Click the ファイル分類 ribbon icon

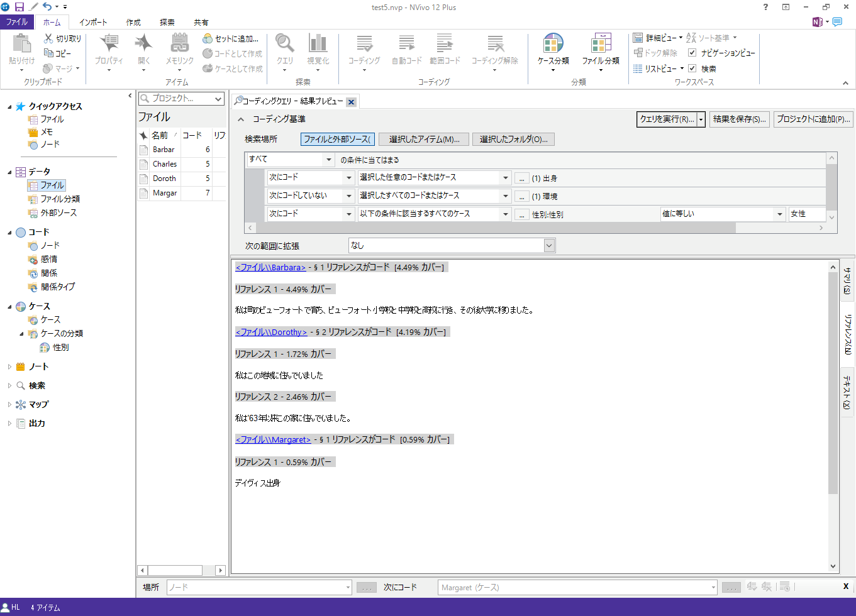600,45
